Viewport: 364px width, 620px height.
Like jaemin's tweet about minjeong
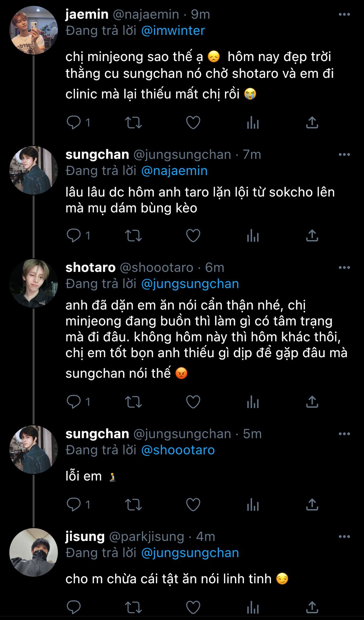coord(193,123)
